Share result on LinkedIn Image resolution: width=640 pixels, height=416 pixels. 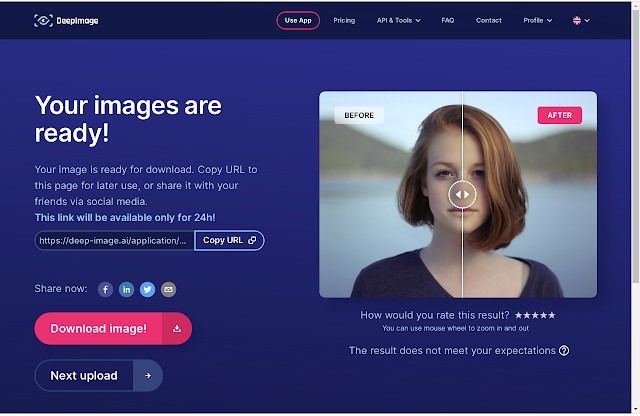[x=127, y=289]
